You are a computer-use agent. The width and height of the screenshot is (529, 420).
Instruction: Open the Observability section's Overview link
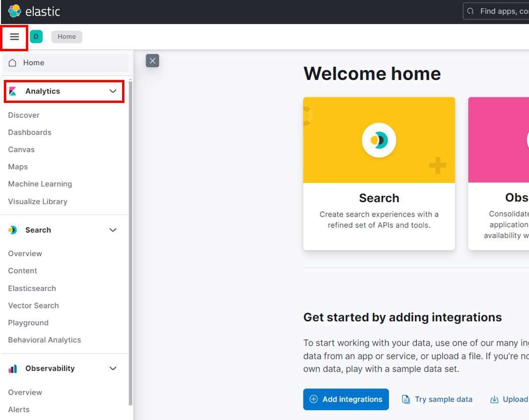coord(25,392)
